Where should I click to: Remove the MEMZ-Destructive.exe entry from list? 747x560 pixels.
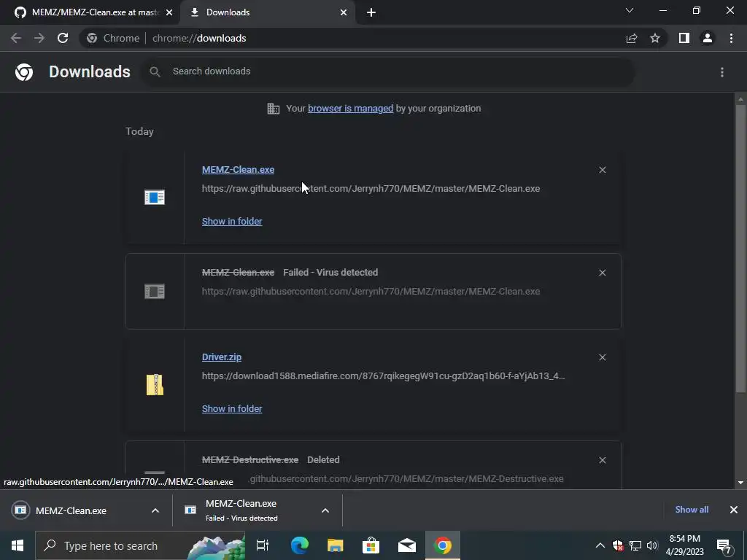(x=602, y=460)
